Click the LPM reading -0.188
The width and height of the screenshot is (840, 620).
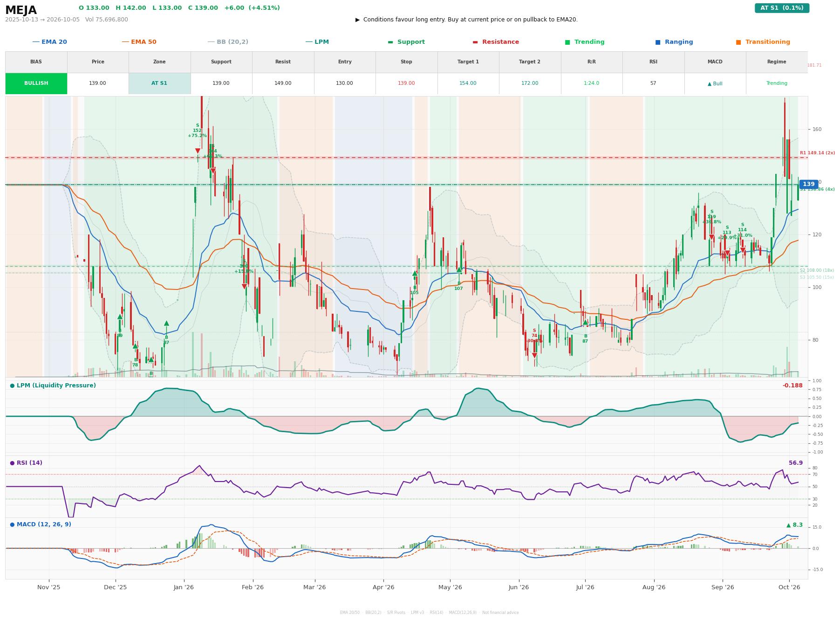point(792,386)
